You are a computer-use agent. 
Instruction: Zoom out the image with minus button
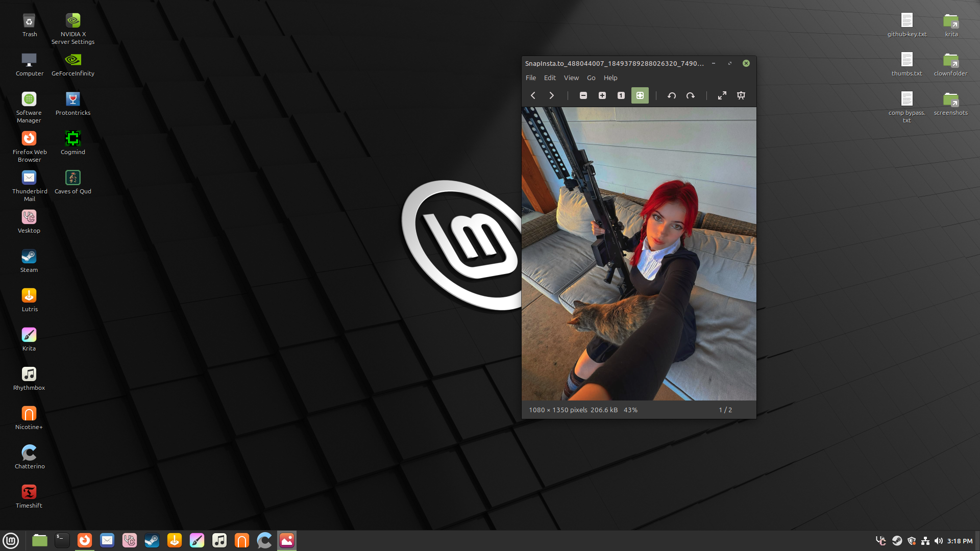point(583,95)
